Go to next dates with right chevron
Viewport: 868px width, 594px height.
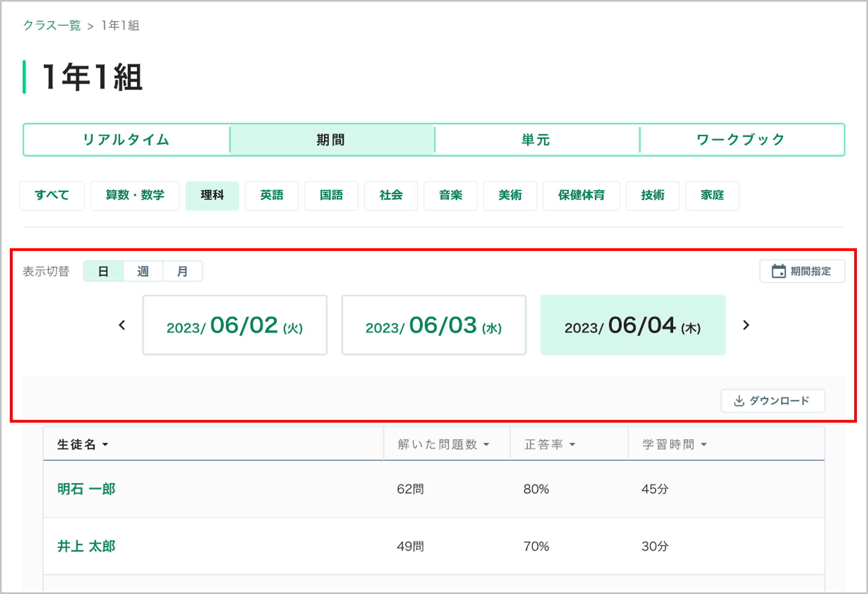(x=746, y=325)
